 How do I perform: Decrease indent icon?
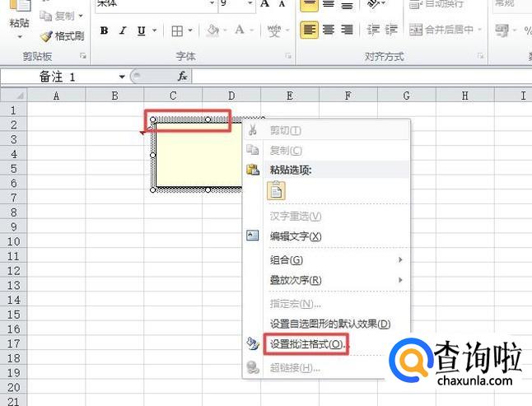[373, 30]
